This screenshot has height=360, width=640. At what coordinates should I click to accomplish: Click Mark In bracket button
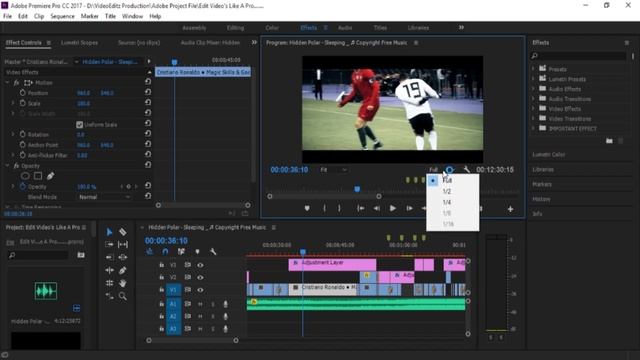[324, 208]
